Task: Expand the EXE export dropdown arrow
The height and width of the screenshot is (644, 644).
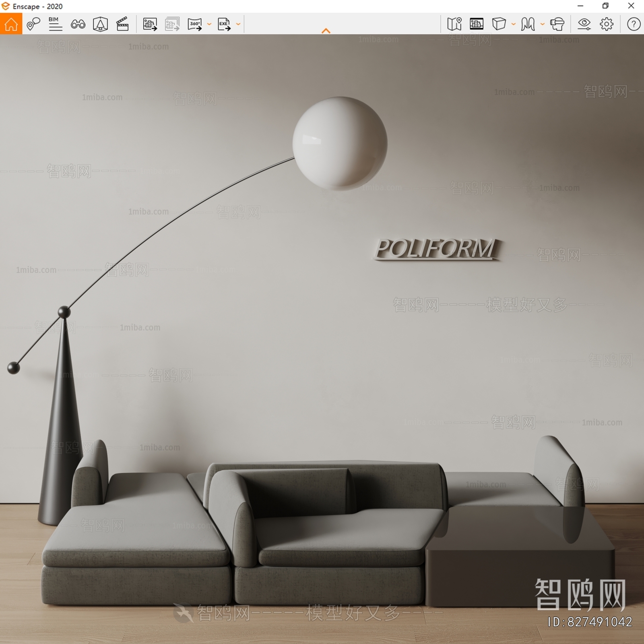Action: pos(238,24)
